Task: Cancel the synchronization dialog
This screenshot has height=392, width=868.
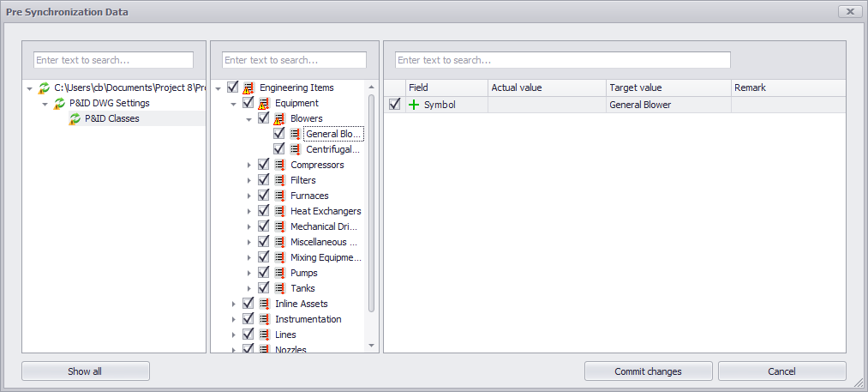Action: pyautogui.click(x=781, y=371)
